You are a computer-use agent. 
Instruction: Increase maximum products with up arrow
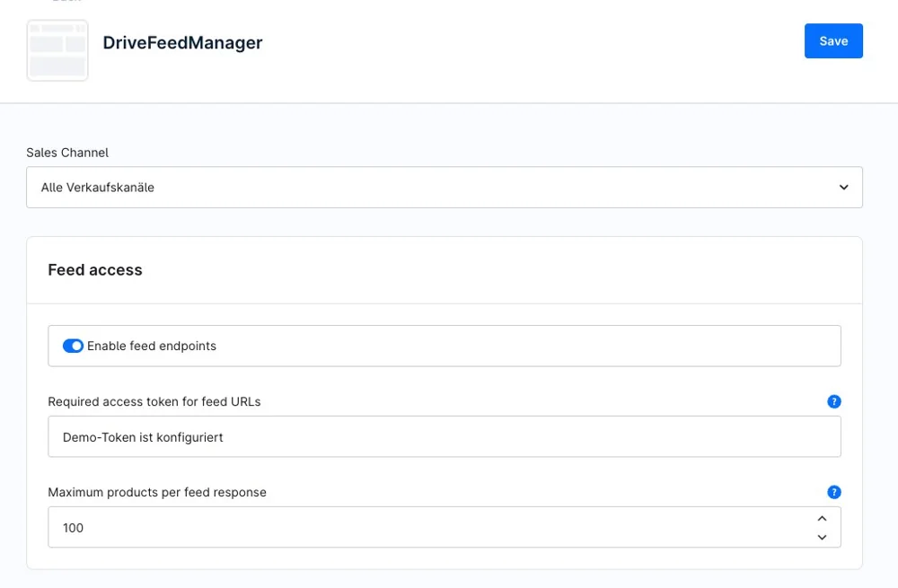tap(822, 518)
